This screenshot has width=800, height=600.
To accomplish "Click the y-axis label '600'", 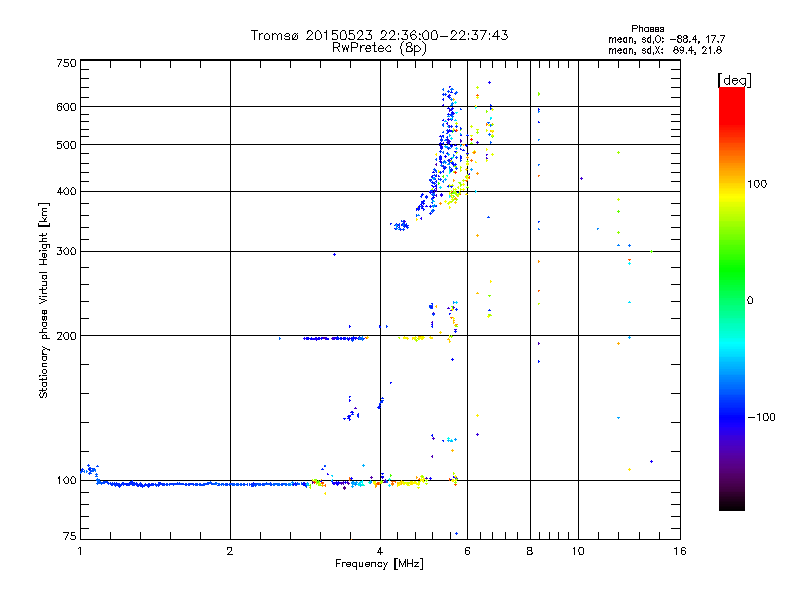I will coord(66,107).
